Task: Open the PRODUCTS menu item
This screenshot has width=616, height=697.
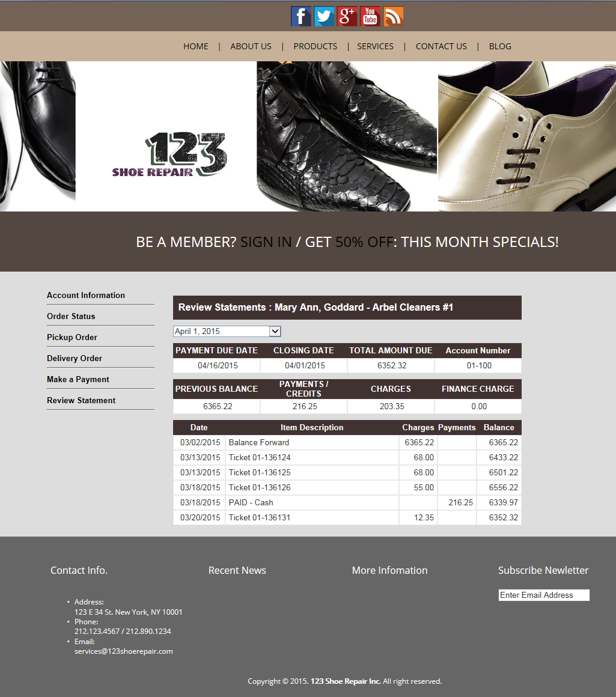Action: coord(315,46)
